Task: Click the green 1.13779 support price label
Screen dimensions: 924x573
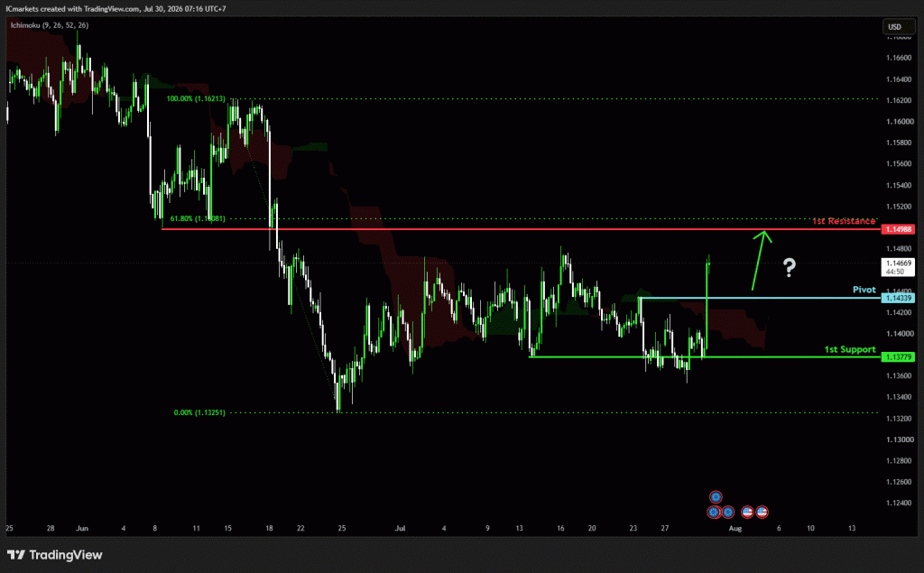Action: click(x=898, y=357)
